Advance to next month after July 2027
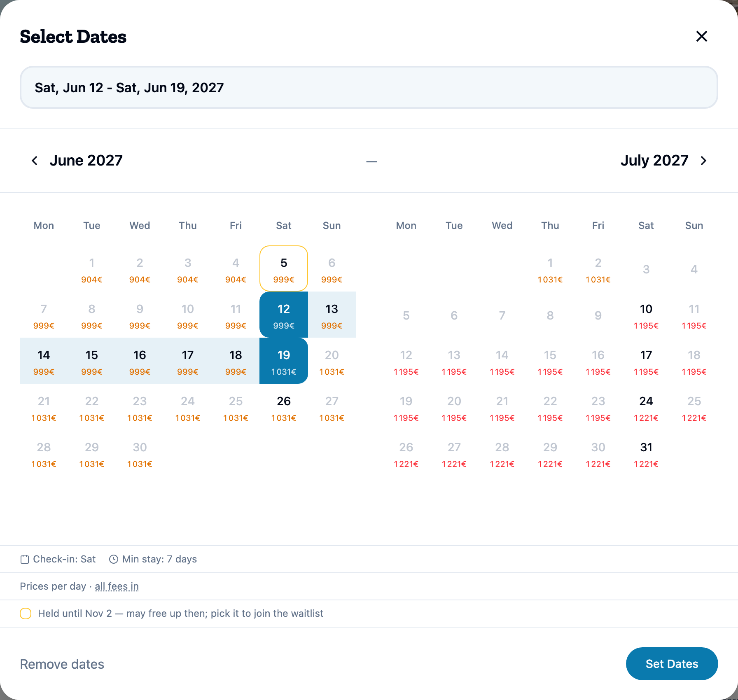This screenshot has width=738, height=700. point(703,161)
